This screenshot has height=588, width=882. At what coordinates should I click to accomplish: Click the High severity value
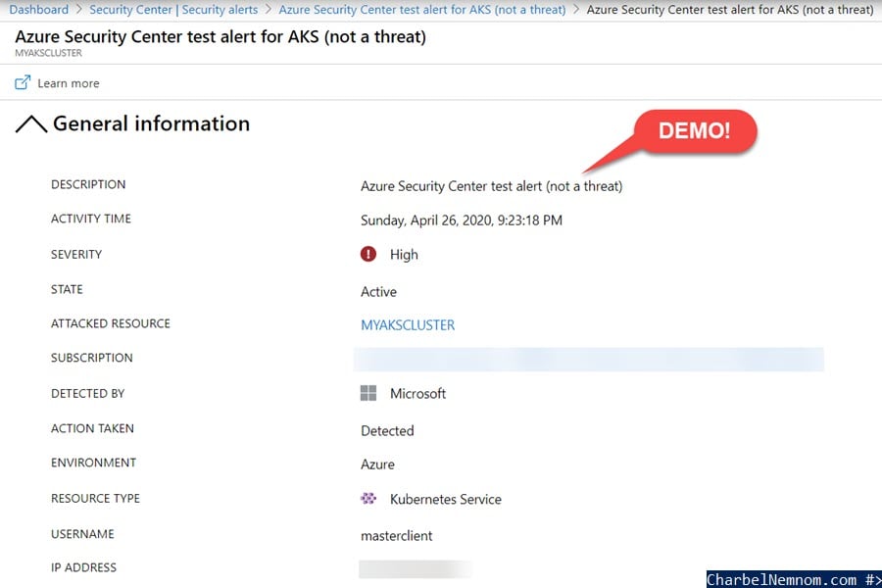click(x=404, y=255)
